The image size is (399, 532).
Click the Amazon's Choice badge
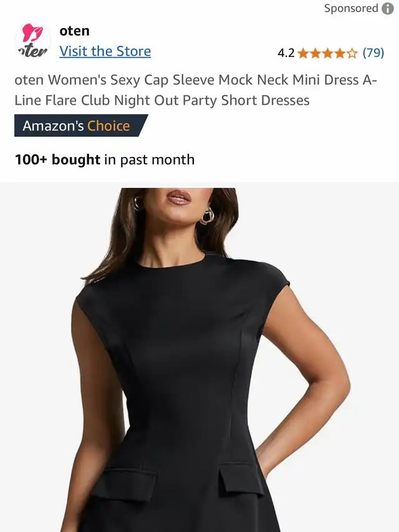tap(81, 125)
